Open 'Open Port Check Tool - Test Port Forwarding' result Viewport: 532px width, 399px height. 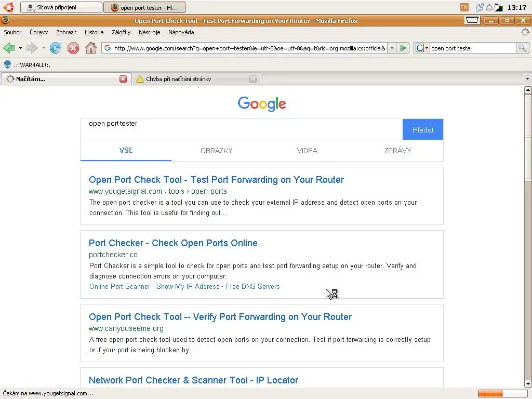point(216,179)
